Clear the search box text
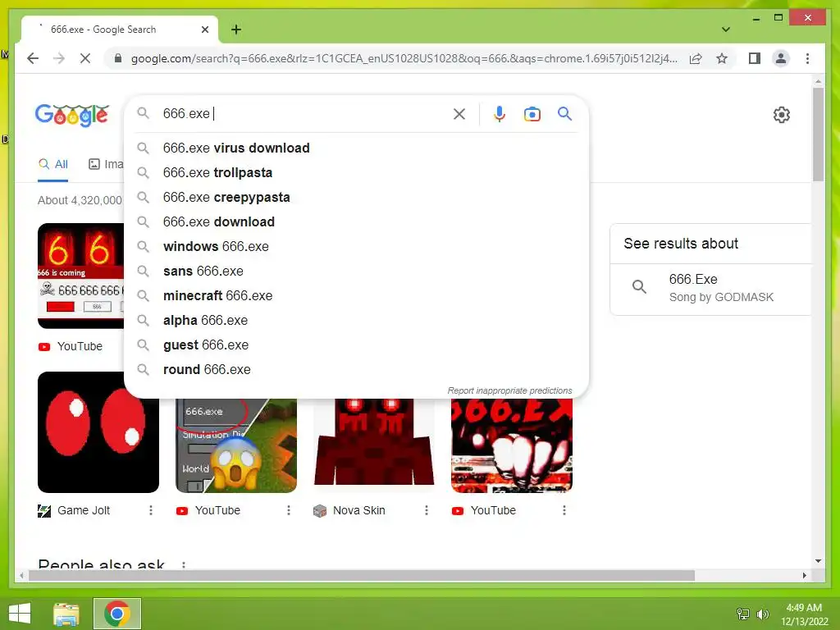 (459, 113)
